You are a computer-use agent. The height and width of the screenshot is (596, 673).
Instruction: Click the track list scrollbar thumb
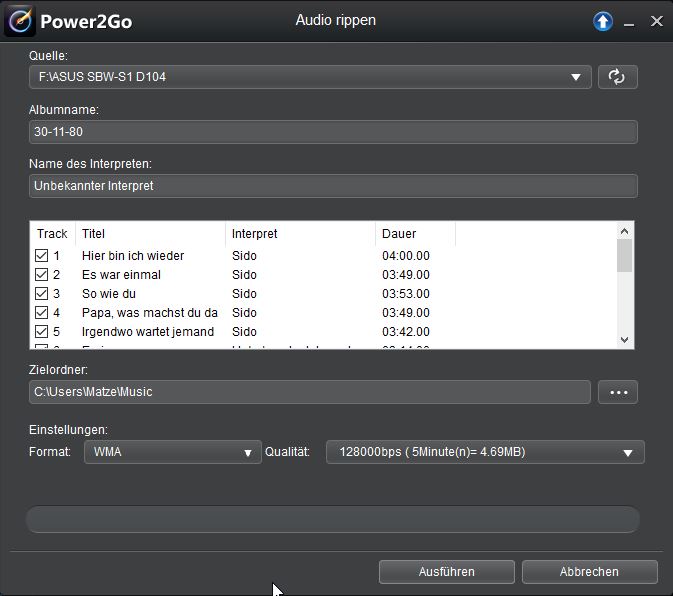(x=624, y=256)
